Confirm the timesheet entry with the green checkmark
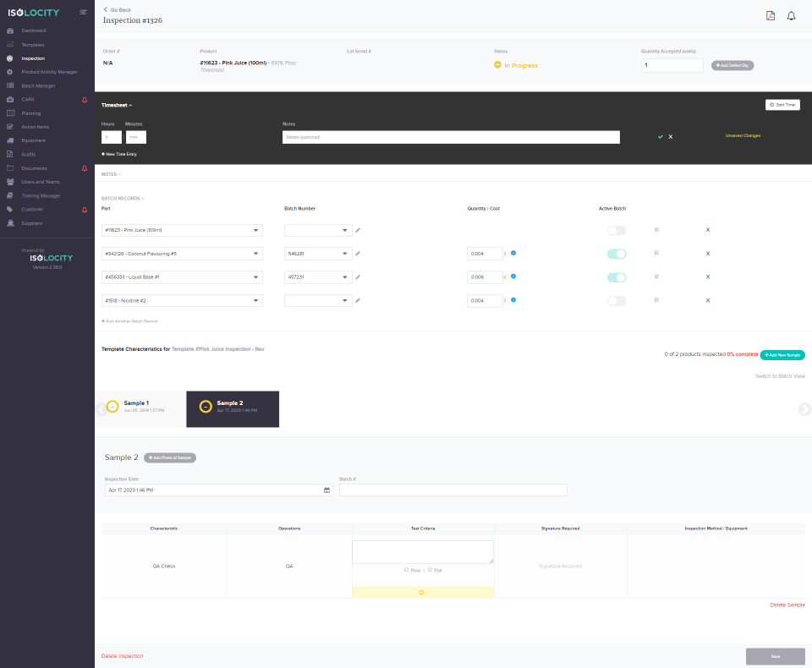 tap(661, 137)
